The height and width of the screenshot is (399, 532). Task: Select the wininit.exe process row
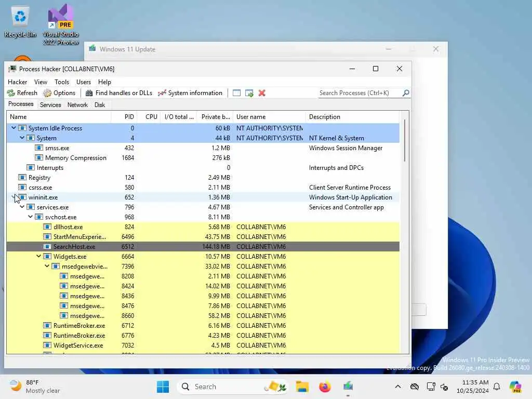point(203,197)
